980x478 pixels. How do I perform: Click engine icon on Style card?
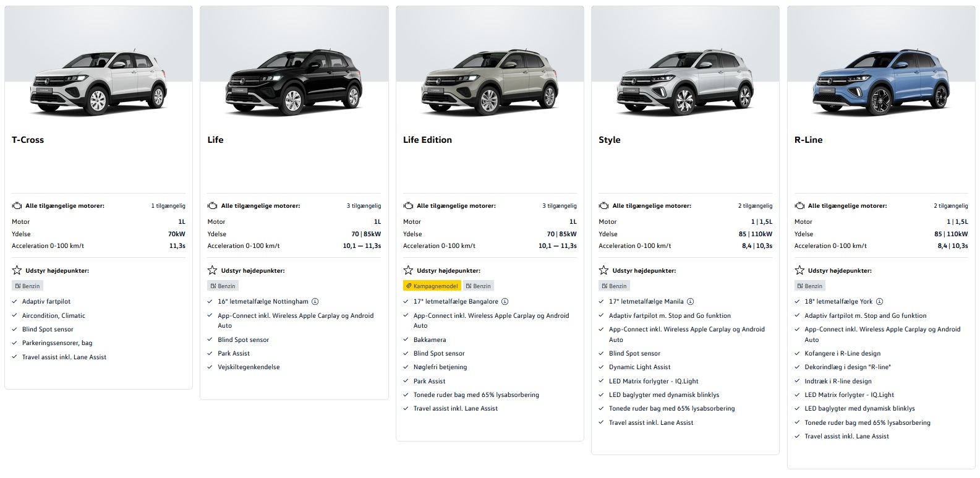603,206
